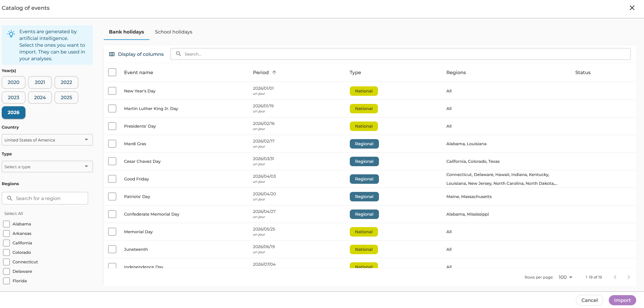Check the Good Friday checkbox

coord(112,179)
